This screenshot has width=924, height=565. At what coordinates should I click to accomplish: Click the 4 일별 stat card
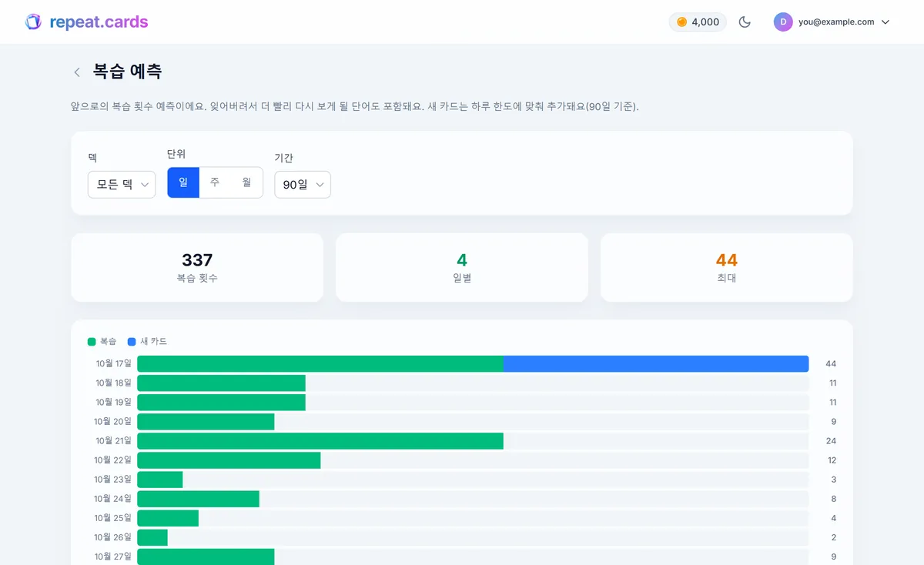pos(462,267)
